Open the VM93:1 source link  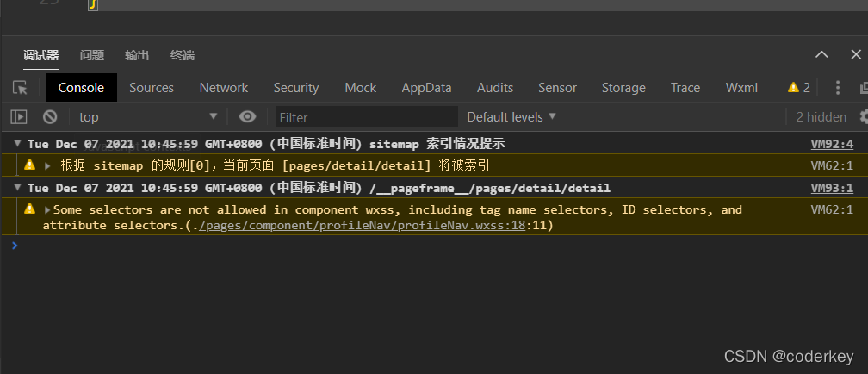coord(832,188)
